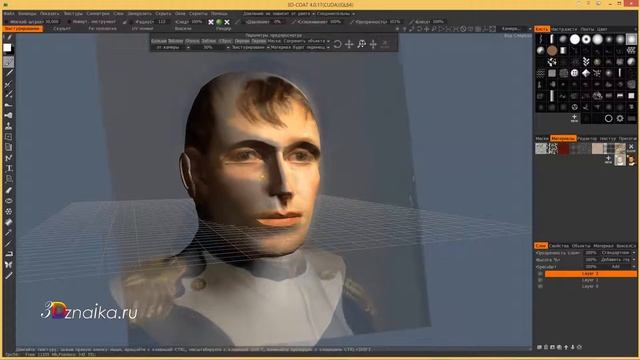
Task: Open the Свойства tab in layers panel
Action: pyautogui.click(x=559, y=246)
